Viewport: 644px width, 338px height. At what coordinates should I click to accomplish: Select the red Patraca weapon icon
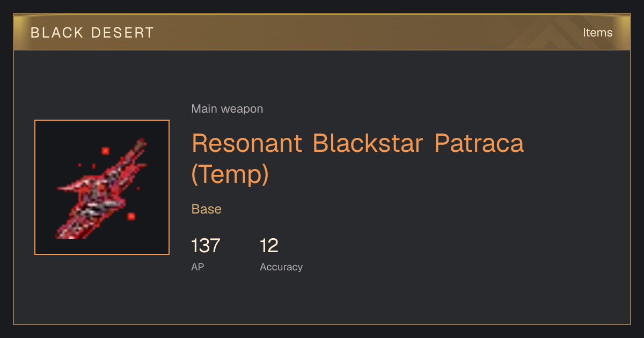[x=102, y=187]
